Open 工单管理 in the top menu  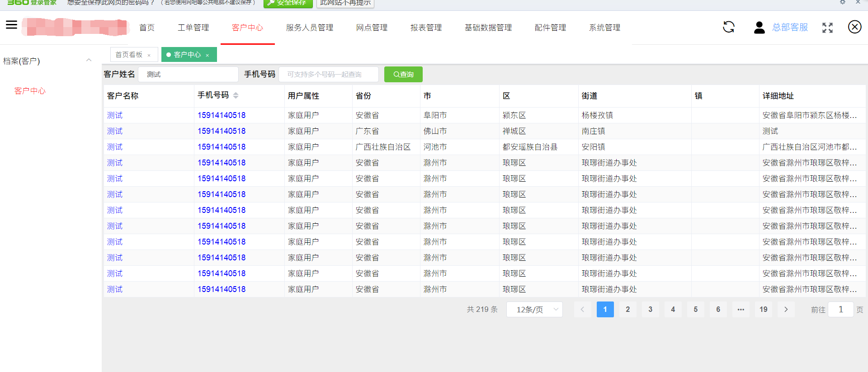click(x=193, y=28)
